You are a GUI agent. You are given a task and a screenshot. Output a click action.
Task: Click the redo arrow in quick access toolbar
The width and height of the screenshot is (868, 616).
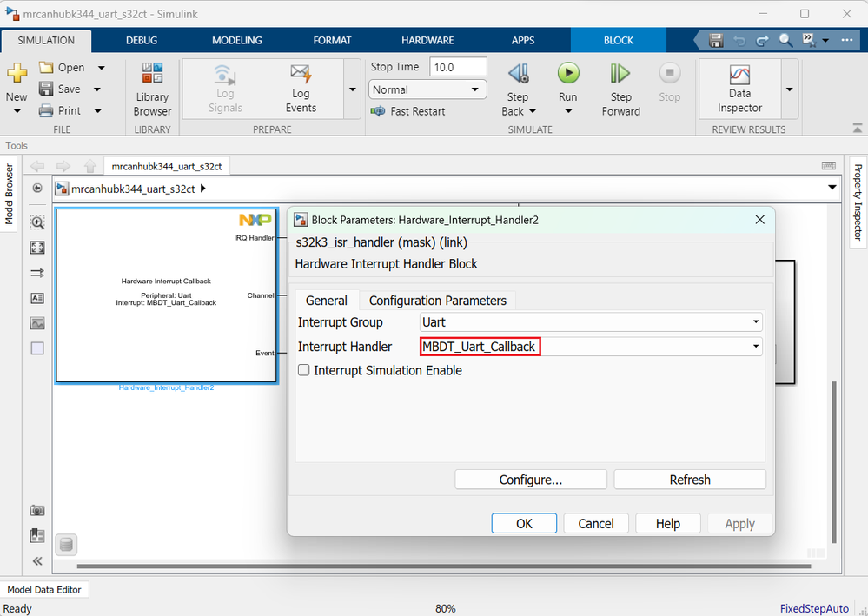(762, 41)
